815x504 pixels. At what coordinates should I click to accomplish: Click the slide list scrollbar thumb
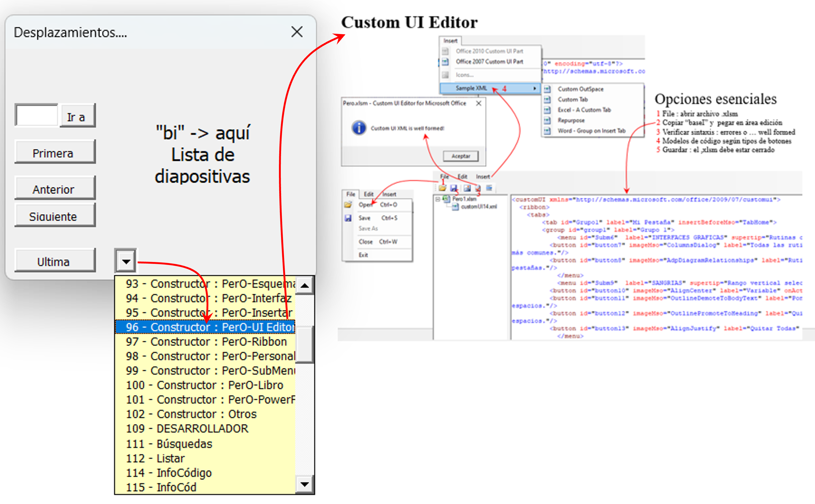tap(304, 344)
